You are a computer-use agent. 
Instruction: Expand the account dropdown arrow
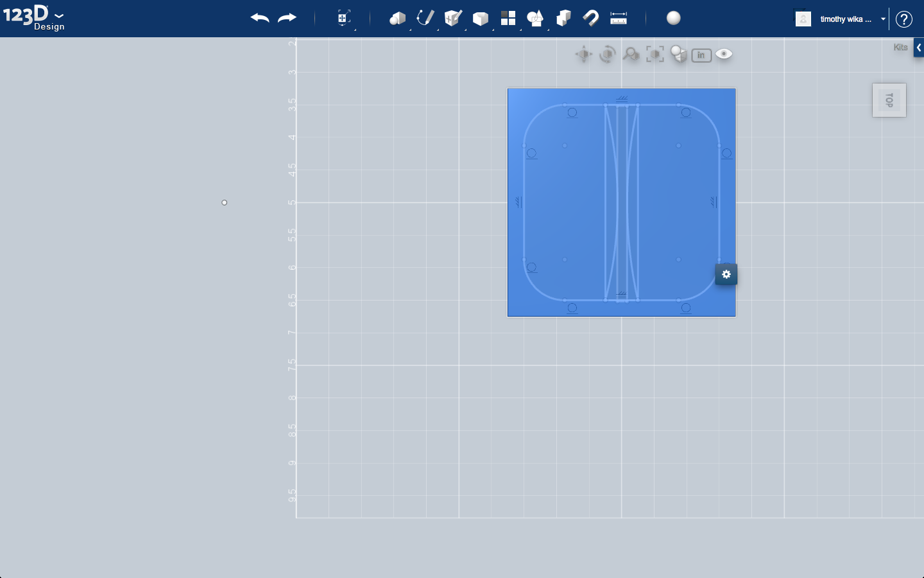(884, 19)
